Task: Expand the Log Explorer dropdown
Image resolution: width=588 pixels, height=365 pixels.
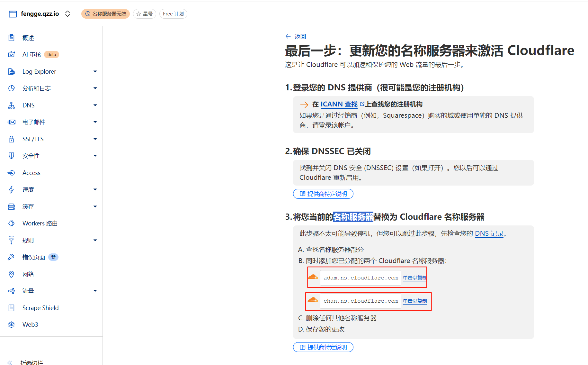Action: pos(95,71)
